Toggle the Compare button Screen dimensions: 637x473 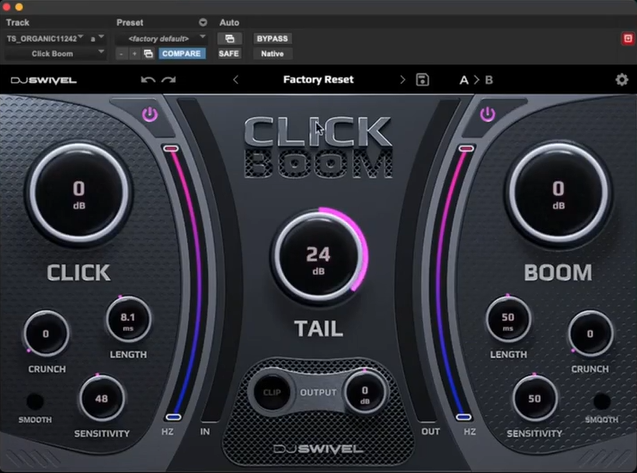(x=181, y=54)
